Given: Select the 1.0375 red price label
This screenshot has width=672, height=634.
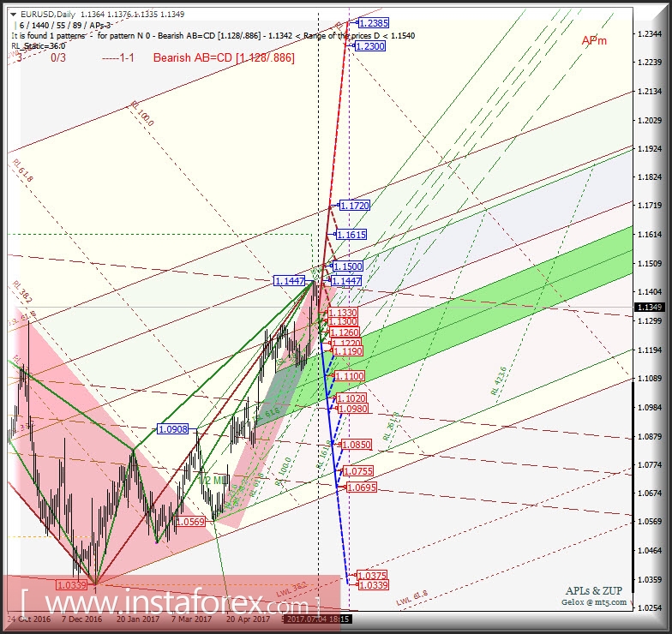Looking at the screenshot, I should tap(372, 576).
